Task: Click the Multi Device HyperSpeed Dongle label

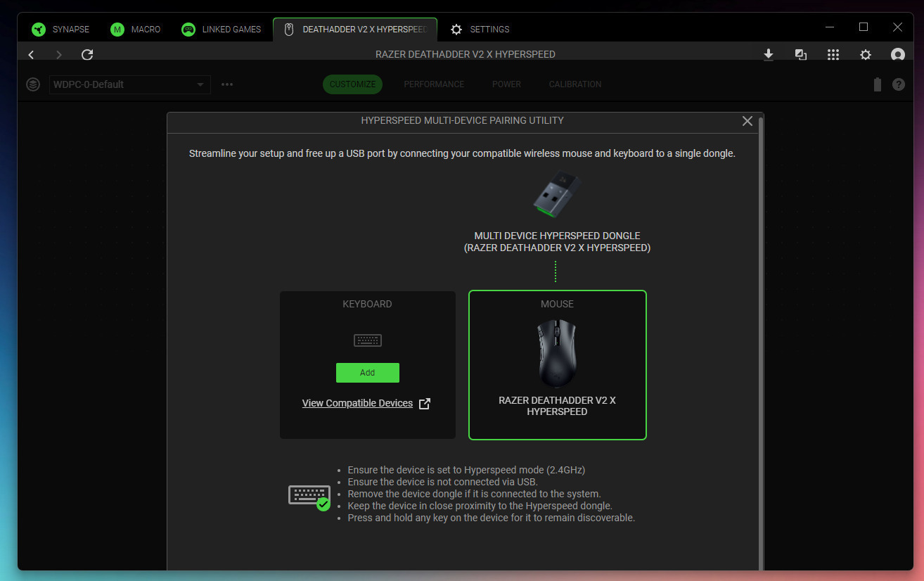Action: (x=558, y=242)
